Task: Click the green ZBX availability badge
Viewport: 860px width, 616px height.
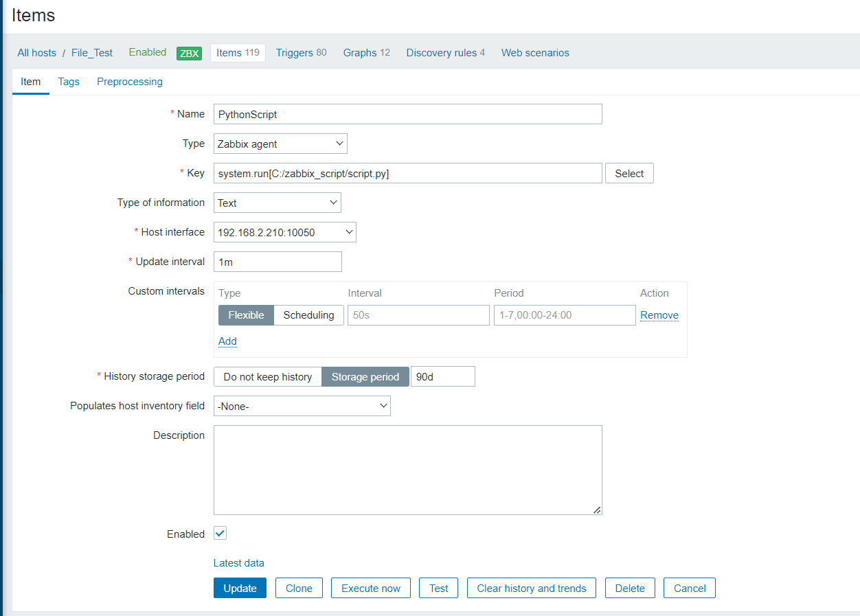Action: pos(189,54)
